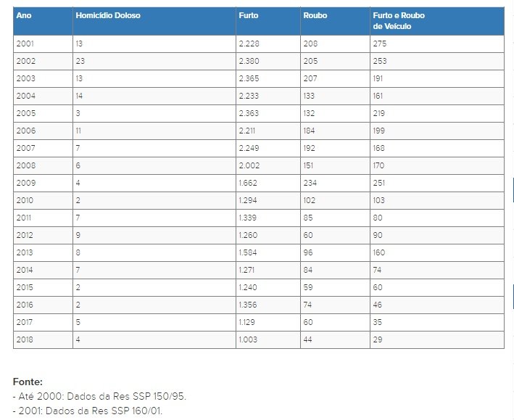Screen dimensions: 514x420
Task: Select the 2001 year cell
Action: tap(25, 44)
